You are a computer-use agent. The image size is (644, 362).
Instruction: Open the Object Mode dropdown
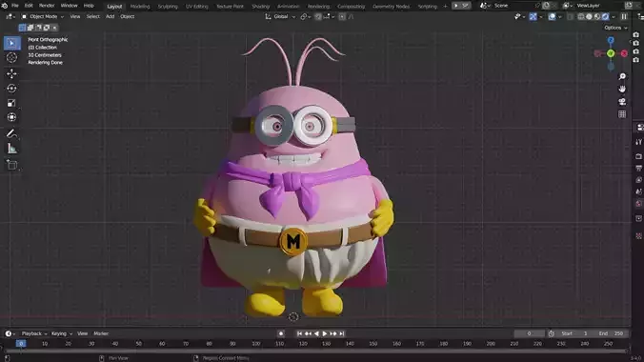coord(43,17)
